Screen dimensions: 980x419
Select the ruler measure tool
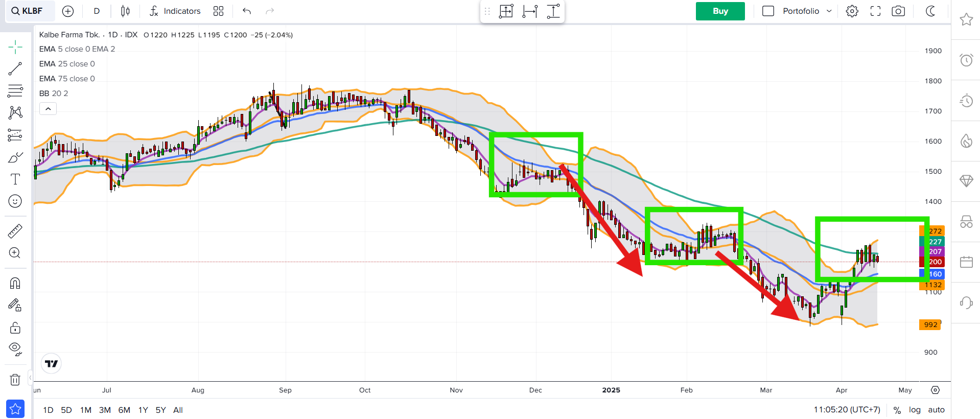click(15, 231)
